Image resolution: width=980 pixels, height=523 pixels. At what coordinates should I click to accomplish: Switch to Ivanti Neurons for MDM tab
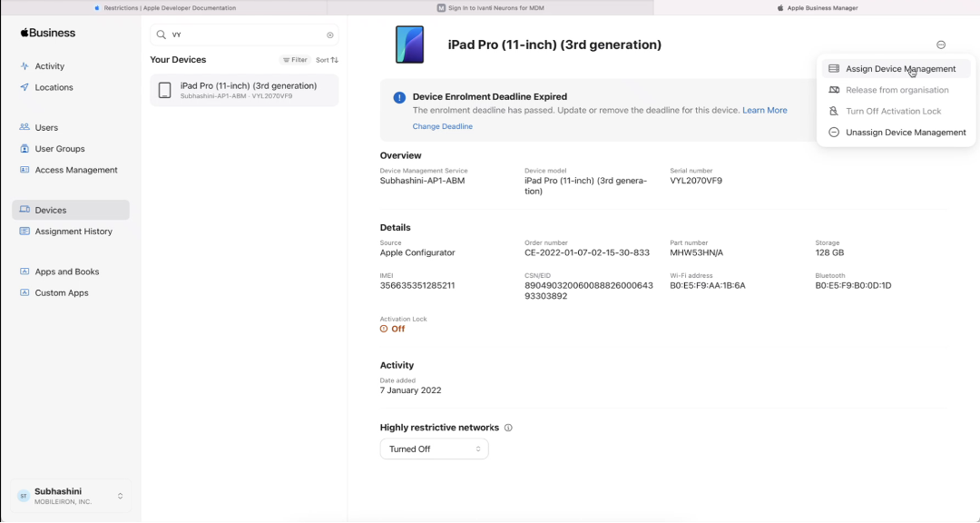coord(490,7)
